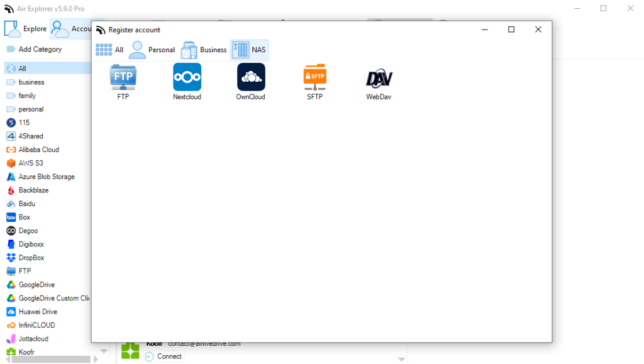
Task: Connect the Koofr account
Action: 164,356
